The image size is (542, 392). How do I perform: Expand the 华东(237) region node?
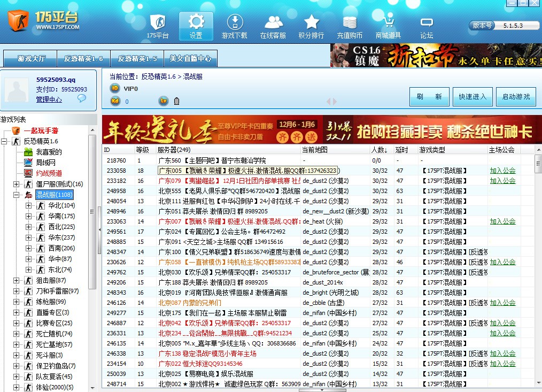(28, 237)
